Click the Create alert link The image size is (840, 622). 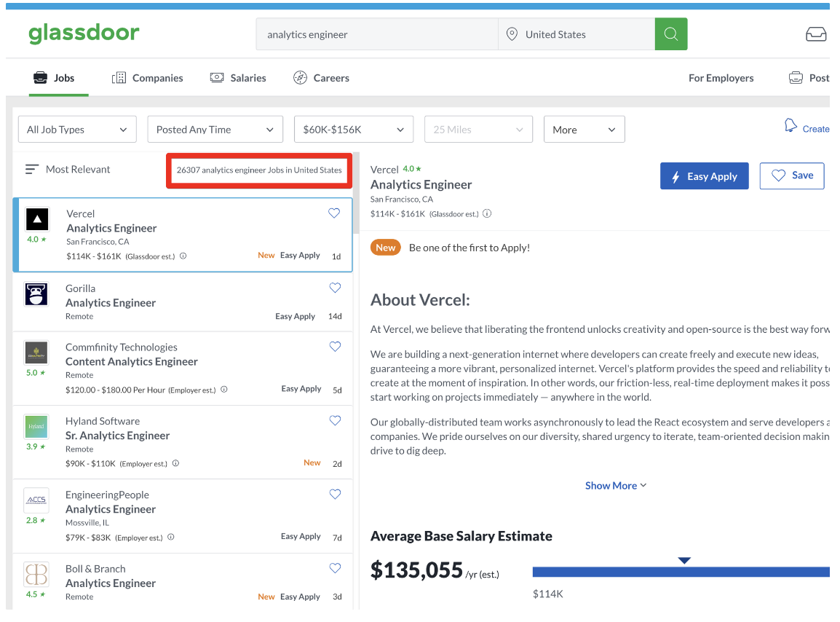coord(815,129)
